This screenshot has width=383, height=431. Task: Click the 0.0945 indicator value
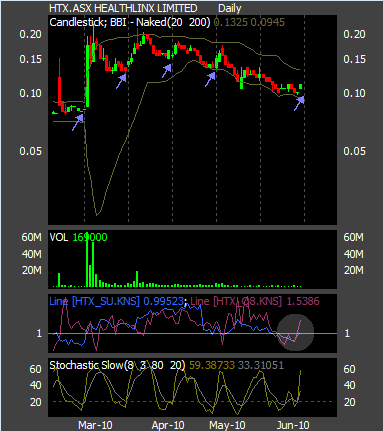pos(268,22)
